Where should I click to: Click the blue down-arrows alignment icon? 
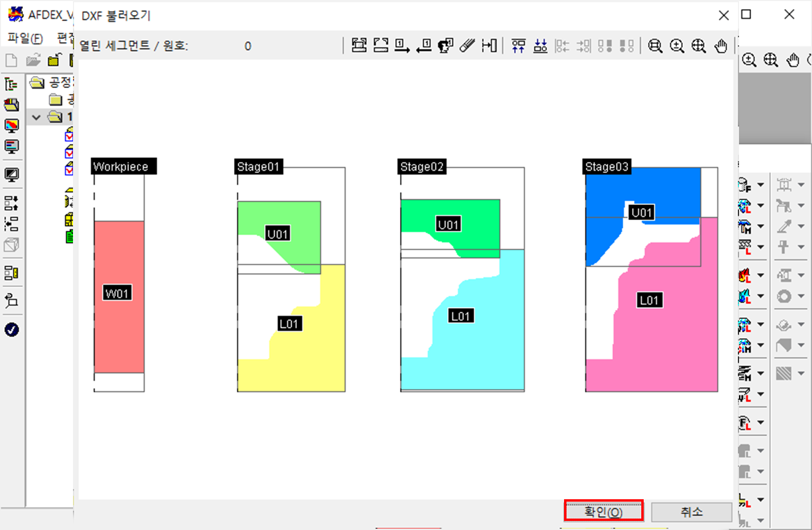(x=541, y=46)
